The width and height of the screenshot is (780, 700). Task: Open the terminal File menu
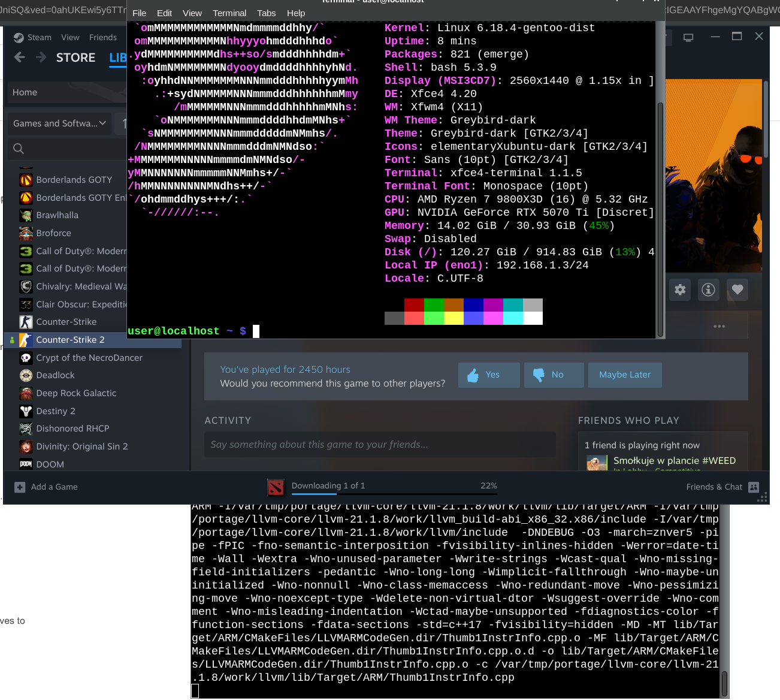click(140, 13)
